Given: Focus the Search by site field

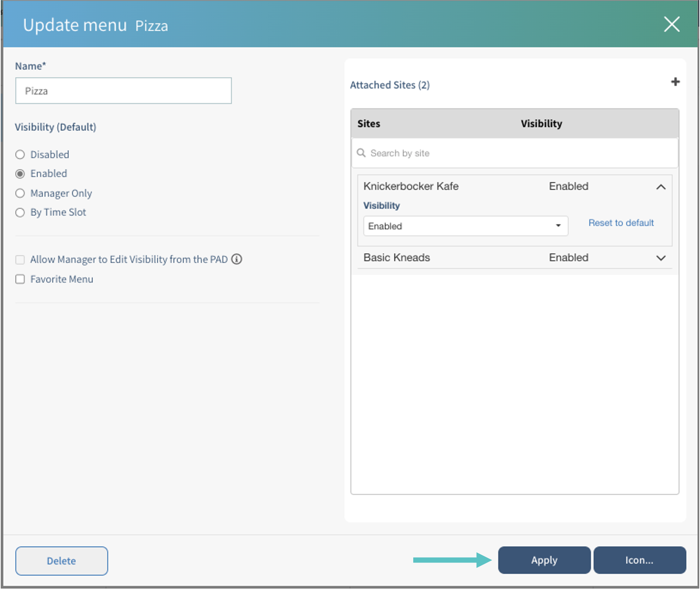Looking at the screenshot, I should click(x=518, y=153).
